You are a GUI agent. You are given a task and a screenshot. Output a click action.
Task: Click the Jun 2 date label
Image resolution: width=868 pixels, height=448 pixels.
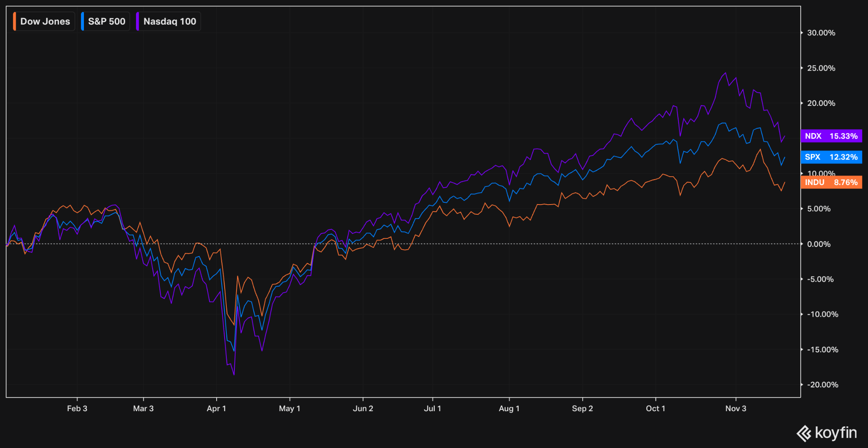pyautogui.click(x=363, y=409)
